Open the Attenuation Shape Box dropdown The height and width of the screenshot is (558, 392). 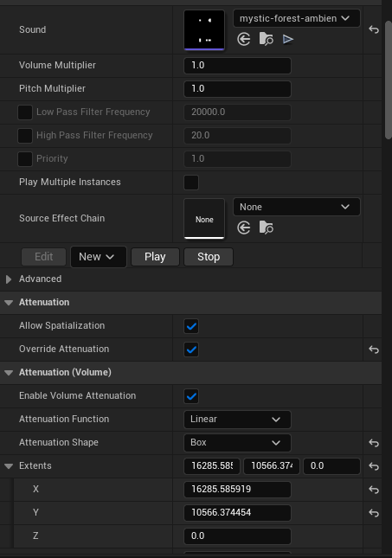click(237, 443)
